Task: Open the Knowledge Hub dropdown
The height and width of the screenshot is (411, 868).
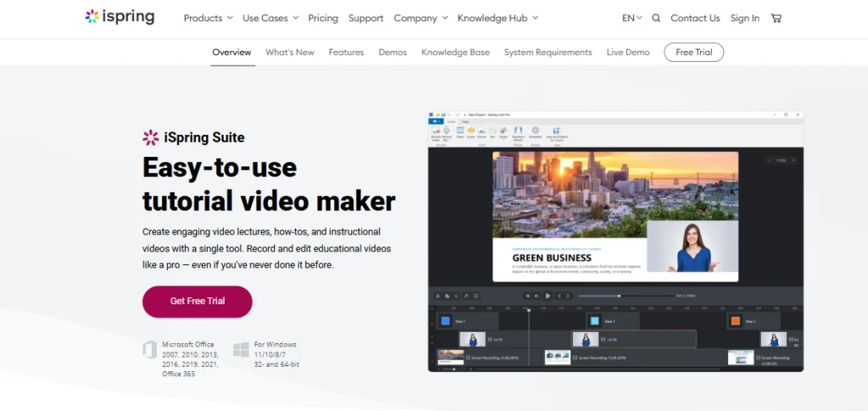Action: (498, 18)
